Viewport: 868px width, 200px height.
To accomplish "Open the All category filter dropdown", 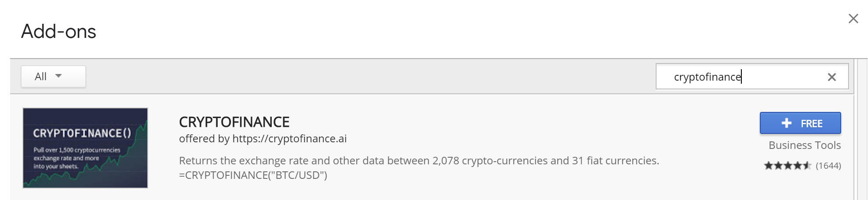I will click(x=53, y=77).
